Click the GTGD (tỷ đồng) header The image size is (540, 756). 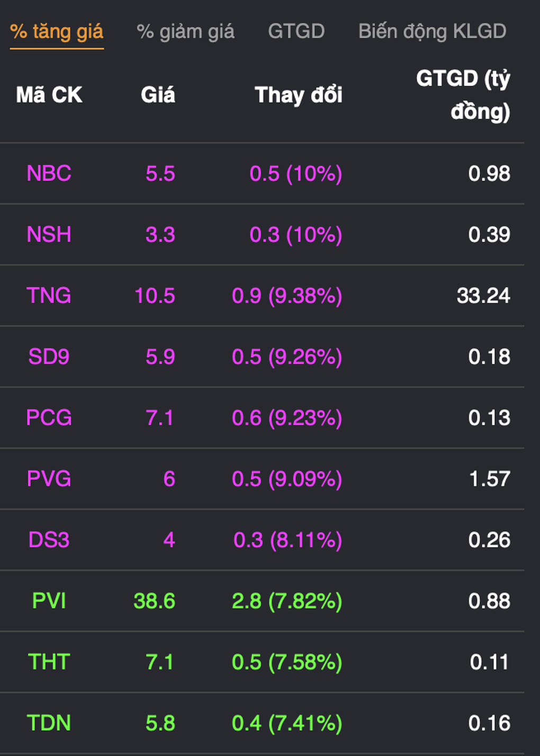(x=463, y=95)
